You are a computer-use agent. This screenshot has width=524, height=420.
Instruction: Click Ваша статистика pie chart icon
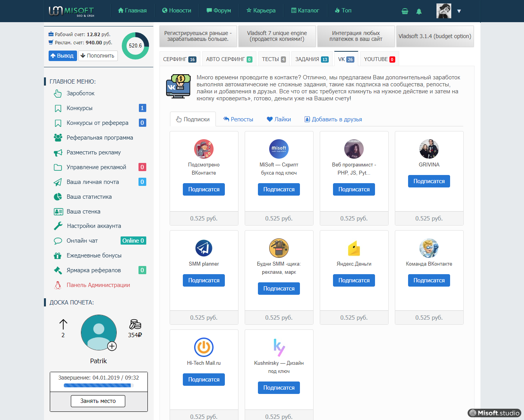coord(58,197)
